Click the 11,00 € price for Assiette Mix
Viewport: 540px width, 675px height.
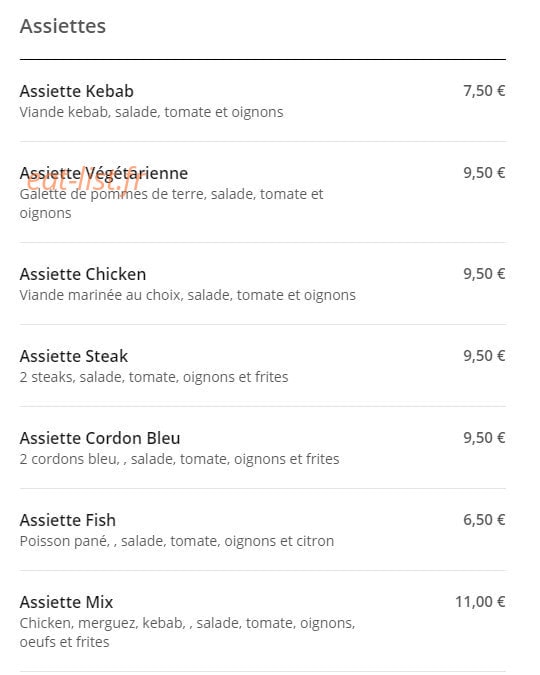click(x=480, y=601)
